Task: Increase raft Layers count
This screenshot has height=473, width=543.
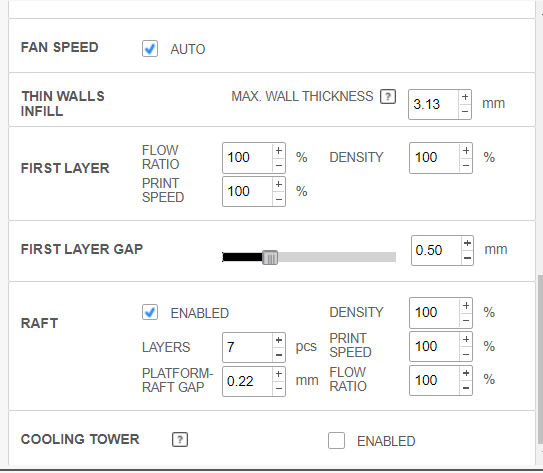Action: pyautogui.click(x=279, y=340)
